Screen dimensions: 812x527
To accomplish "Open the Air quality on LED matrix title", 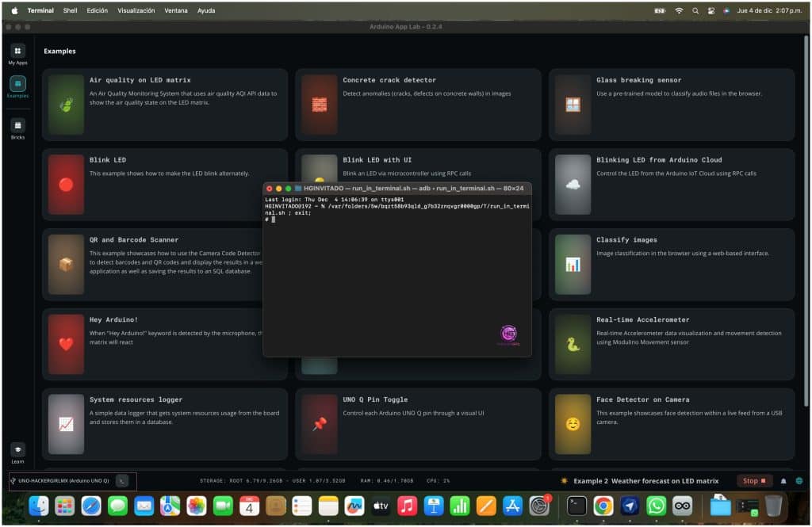I will 140,80.
